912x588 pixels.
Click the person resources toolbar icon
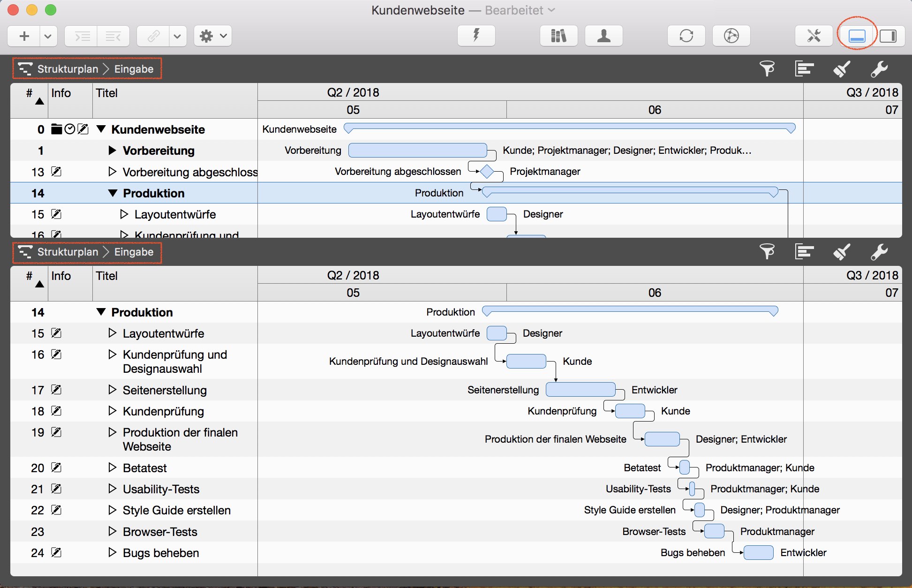(x=603, y=36)
